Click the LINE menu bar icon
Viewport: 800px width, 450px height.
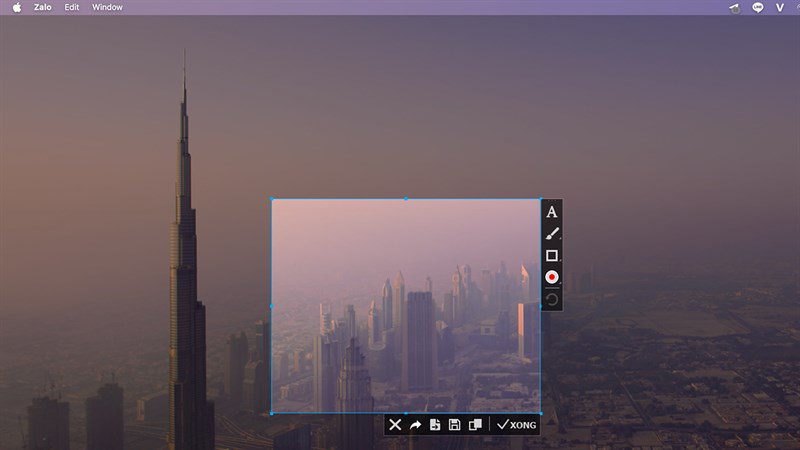(x=758, y=7)
